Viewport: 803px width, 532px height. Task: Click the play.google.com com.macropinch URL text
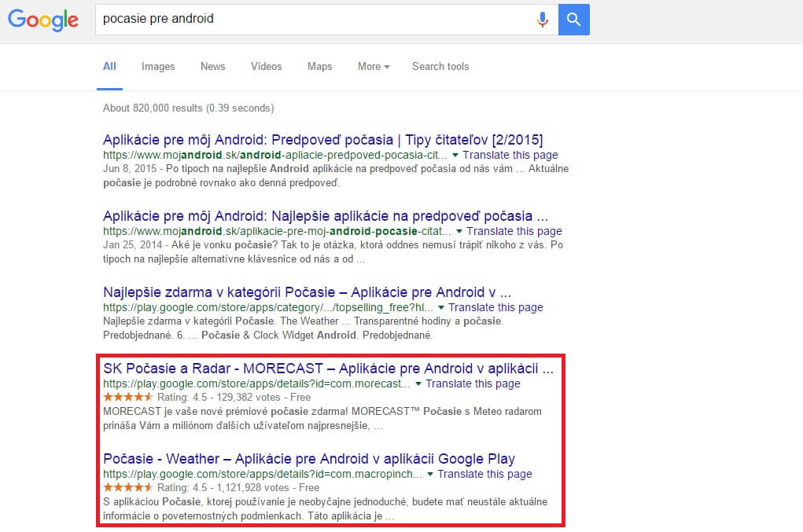tap(262, 474)
